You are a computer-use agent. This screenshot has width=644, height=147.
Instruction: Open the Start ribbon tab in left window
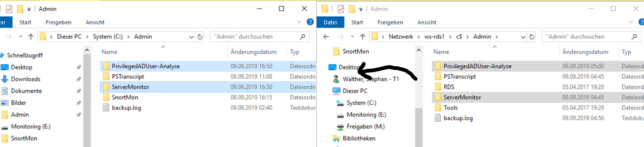click(25, 23)
